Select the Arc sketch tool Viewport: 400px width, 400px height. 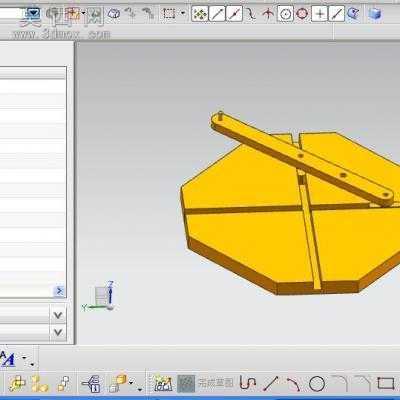[x=294, y=384]
